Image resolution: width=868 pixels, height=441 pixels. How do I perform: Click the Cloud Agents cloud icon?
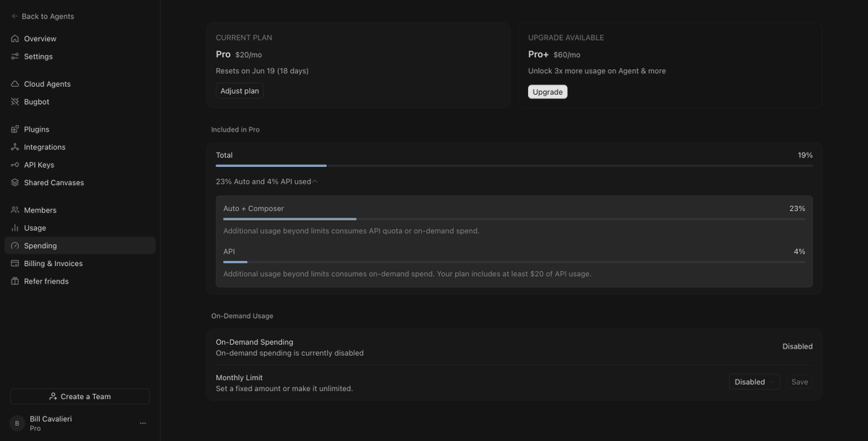coord(14,84)
